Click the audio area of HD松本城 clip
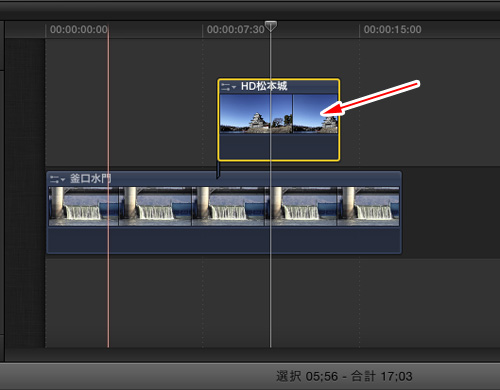Viewport: 500px width, 390px height. pyautogui.click(x=278, y=146)
